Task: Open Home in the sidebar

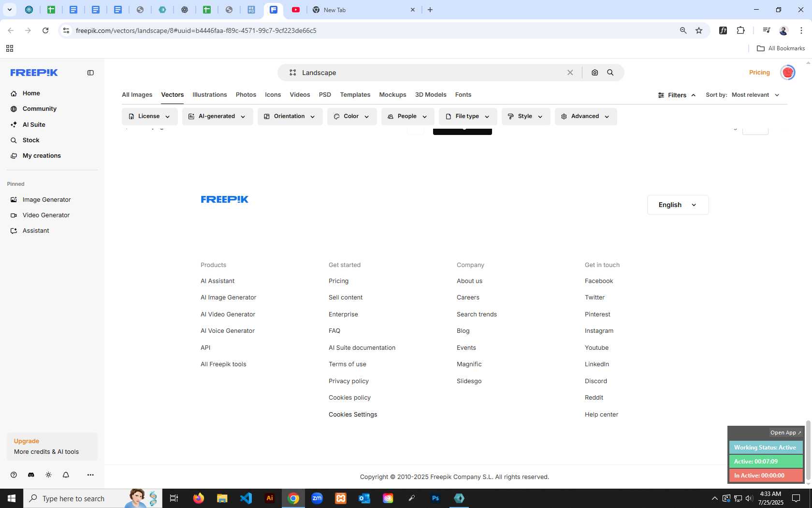Action: pyautogui.click(x=31, y=93)
